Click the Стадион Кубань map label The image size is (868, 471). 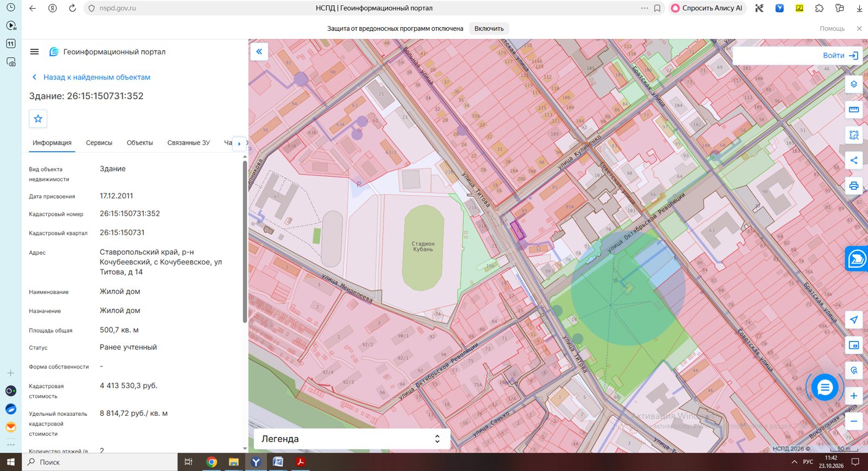423,247
